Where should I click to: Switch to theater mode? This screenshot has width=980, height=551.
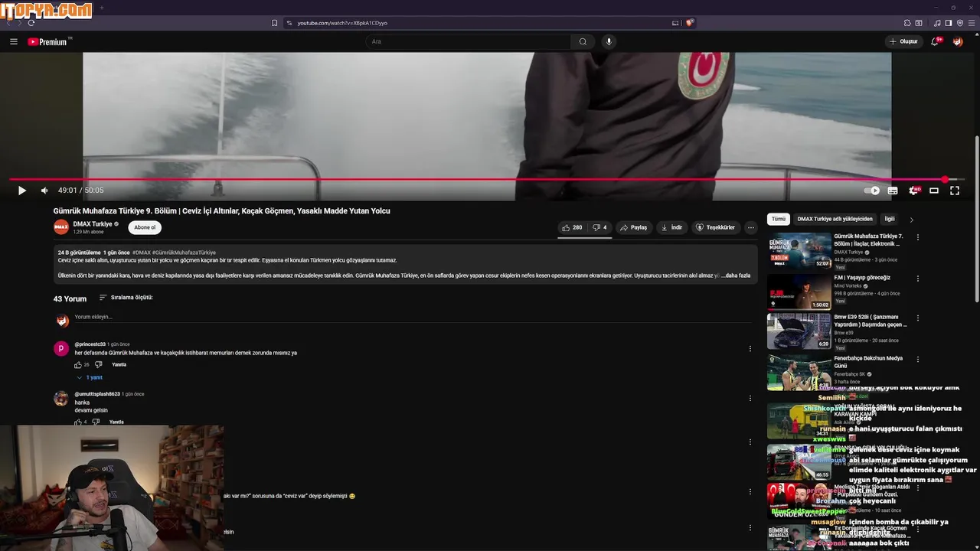coord(934,191)
